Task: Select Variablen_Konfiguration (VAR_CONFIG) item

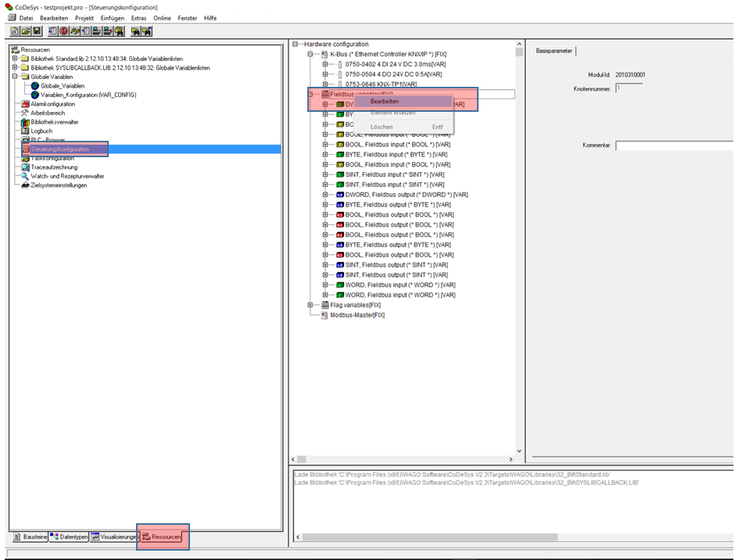Action: click(88, 95)
